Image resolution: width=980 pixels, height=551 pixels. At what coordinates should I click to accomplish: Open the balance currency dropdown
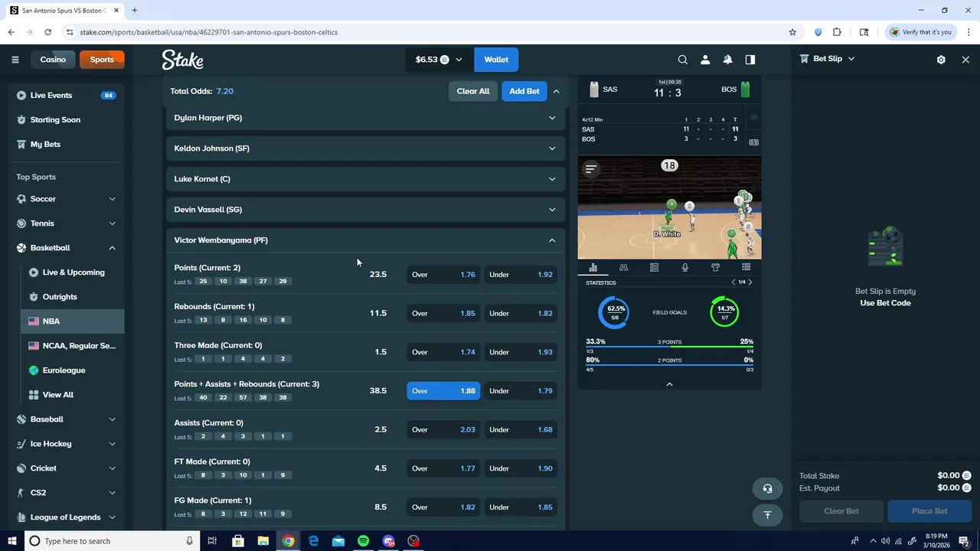pos(439,60)
